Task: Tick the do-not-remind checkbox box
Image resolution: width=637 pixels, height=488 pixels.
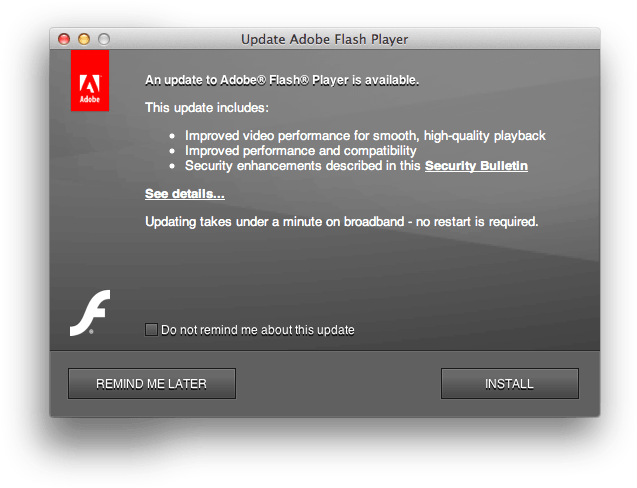Action: (151, 330)
